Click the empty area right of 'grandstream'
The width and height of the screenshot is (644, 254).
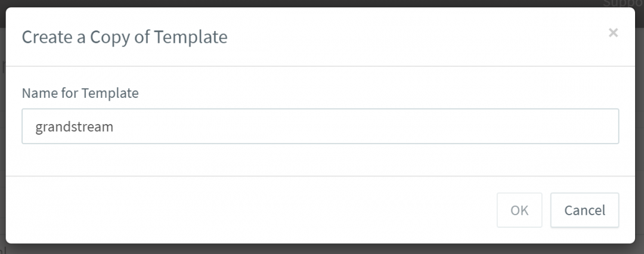point(358,126)
